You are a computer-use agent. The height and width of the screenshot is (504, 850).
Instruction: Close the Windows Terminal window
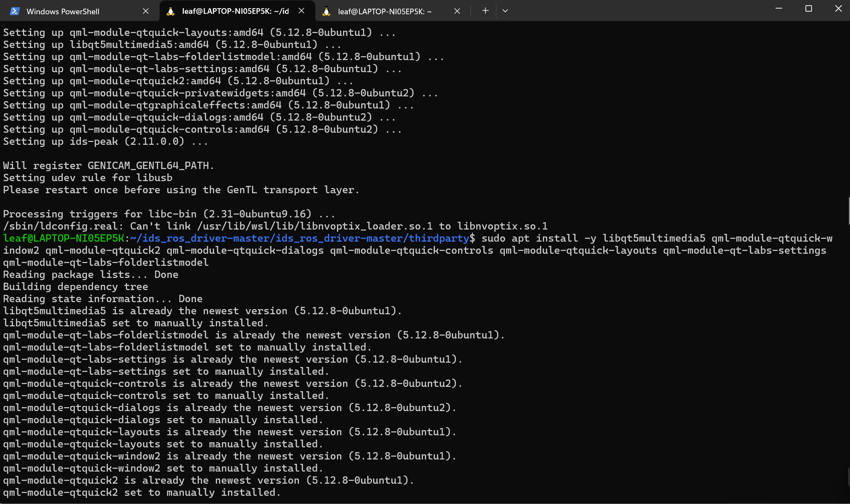838,9
